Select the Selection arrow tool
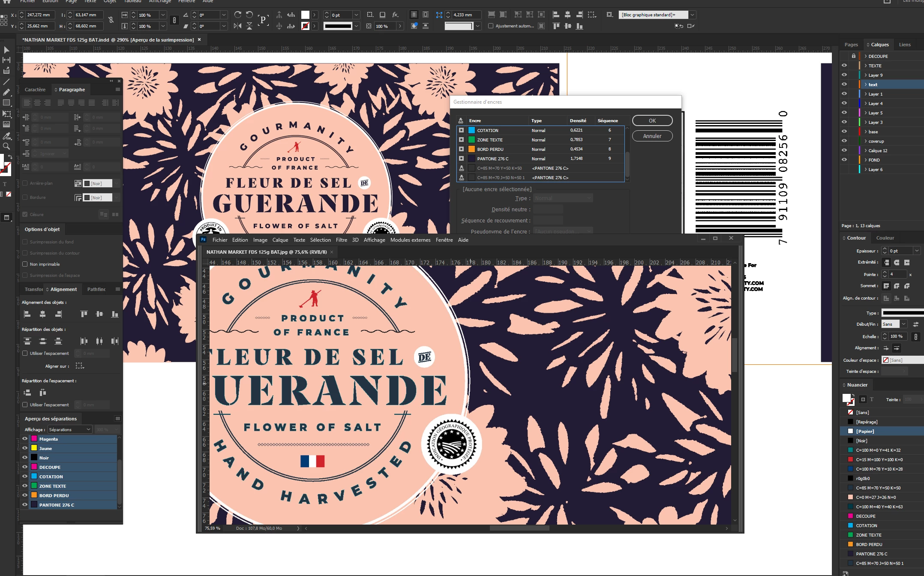The height and width of the screenshot is (576, 924). (6, 50)
